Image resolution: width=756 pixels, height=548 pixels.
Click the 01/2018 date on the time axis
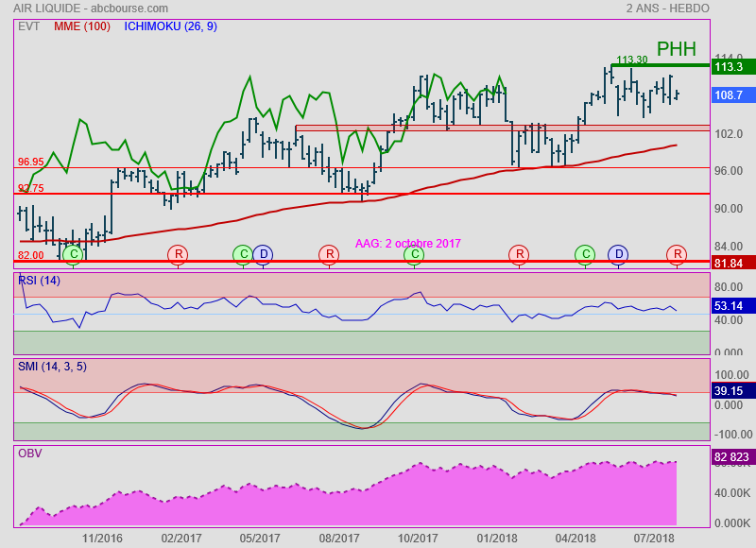pos(497,539)
